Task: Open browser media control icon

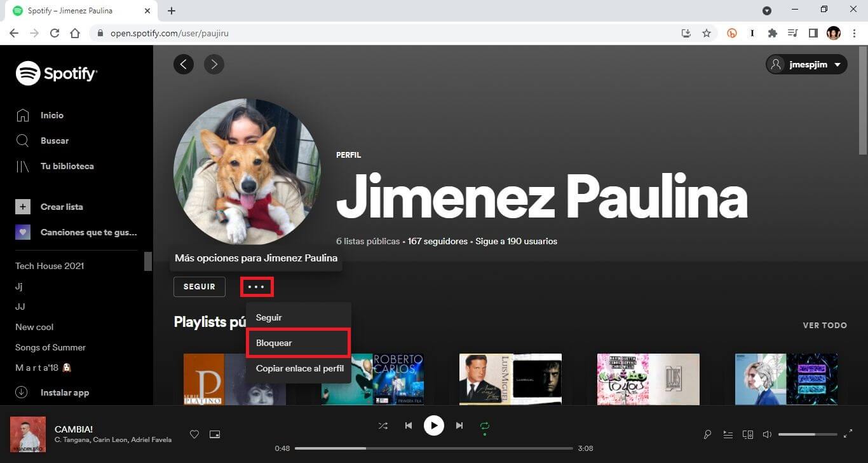Action: pyautogui.click(x=793, y=33)
